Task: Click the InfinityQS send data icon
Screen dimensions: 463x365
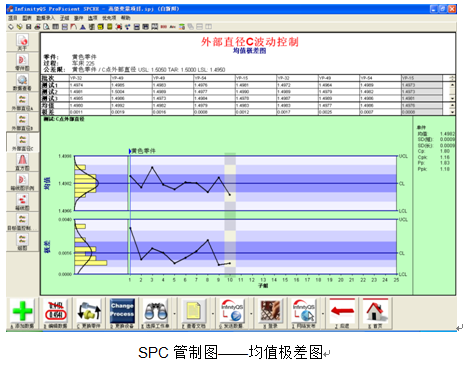Action: [x=232, y=311]
